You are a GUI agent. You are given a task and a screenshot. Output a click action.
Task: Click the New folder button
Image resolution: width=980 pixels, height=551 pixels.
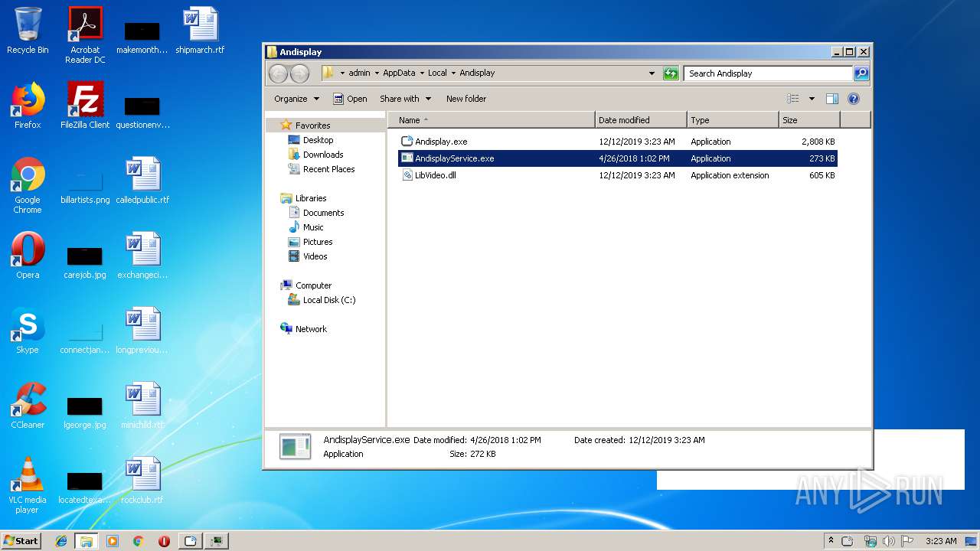tap(466, 99)
